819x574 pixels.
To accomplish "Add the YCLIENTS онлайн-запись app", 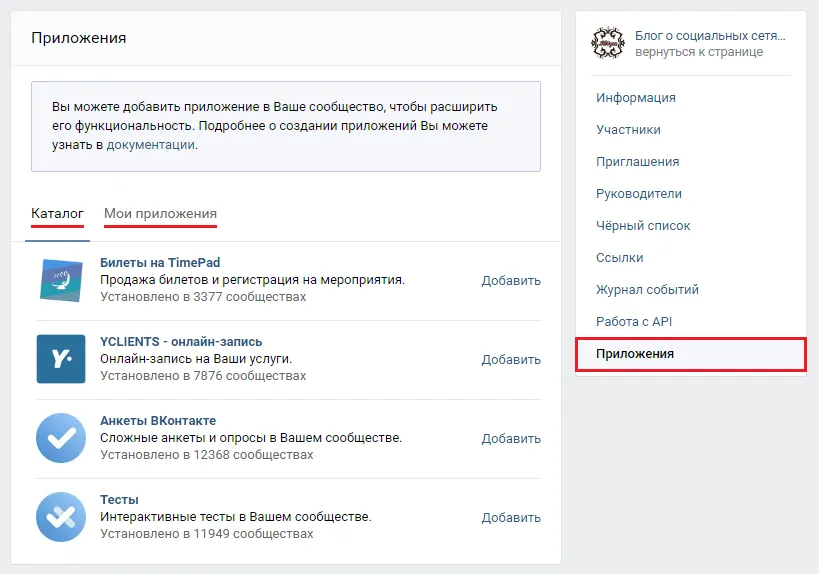I will click(511, 359).
